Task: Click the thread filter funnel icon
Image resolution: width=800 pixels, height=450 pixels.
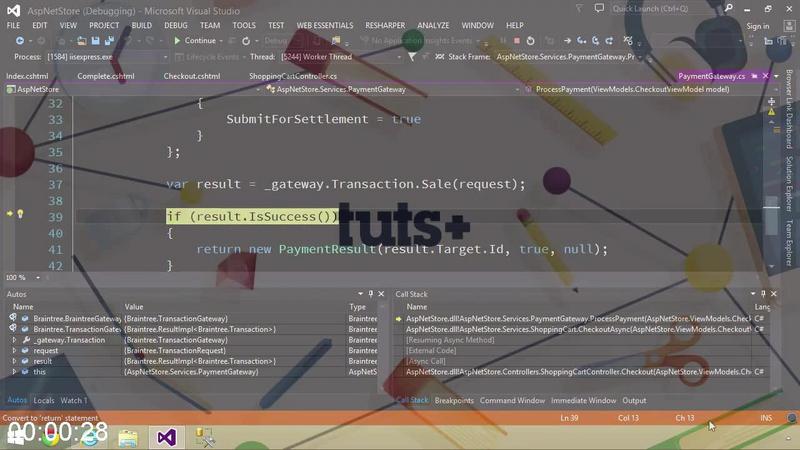Action: pos(412,57)
